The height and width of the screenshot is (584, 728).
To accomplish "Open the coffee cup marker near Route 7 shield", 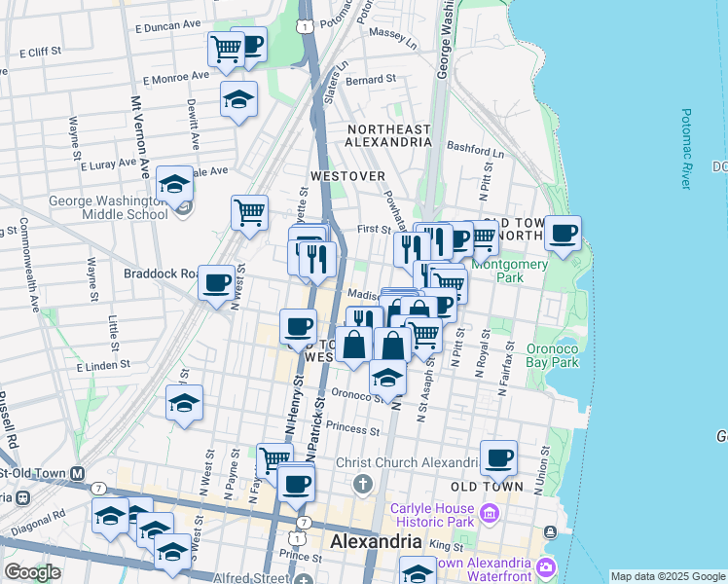I will (296, 485).
